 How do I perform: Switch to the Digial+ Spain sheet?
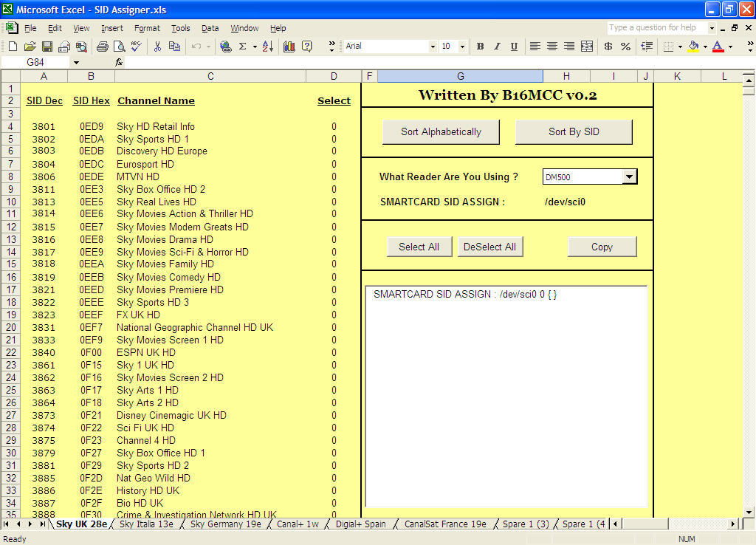pos(360,524)
